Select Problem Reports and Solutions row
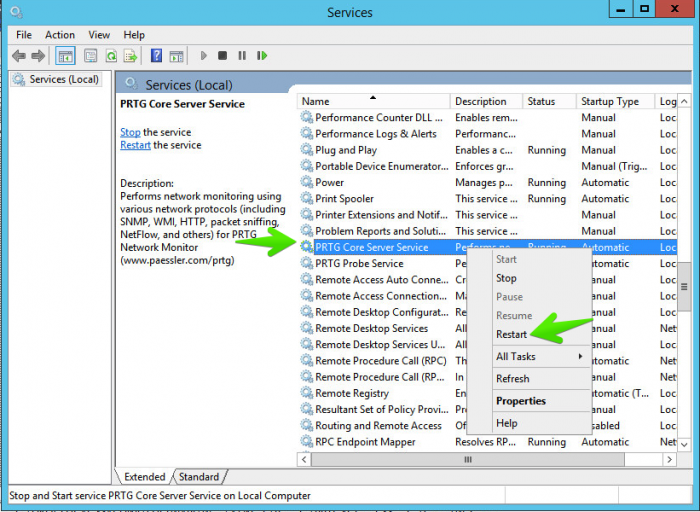 coord(488,231)
